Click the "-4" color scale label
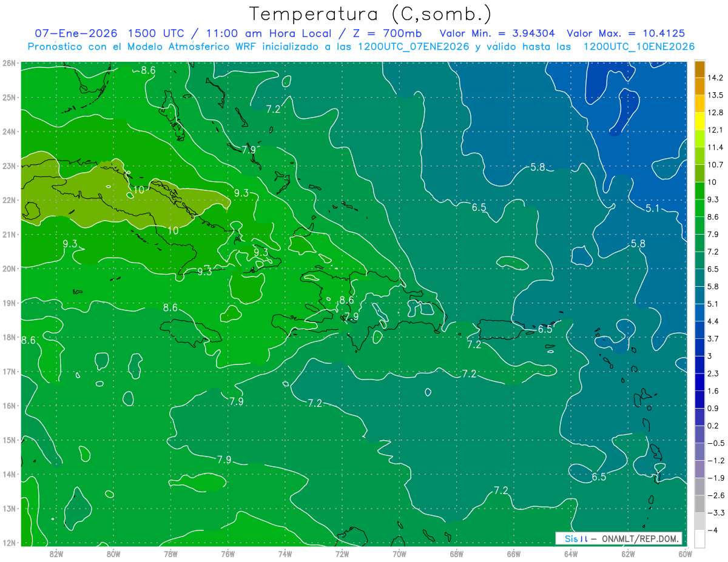Image resolution: width=728 pixels, height=562 pixels. (712, 530)
